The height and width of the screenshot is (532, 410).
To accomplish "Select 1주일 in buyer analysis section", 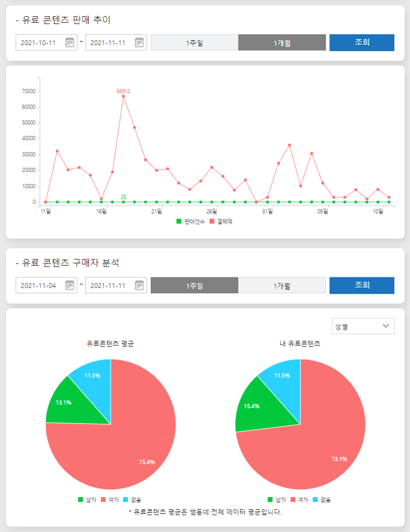I will click(x=194, y=286).
